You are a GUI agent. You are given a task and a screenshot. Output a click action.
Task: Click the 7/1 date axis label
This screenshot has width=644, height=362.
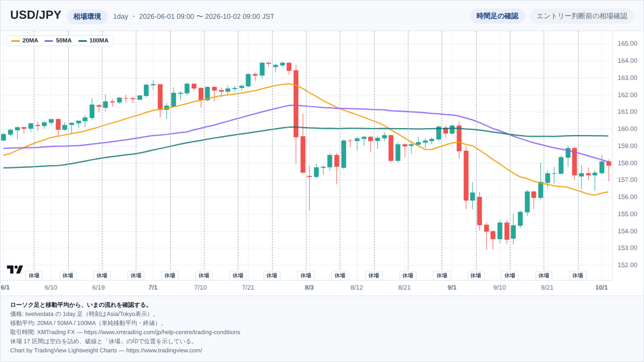(x=153, y=287)
